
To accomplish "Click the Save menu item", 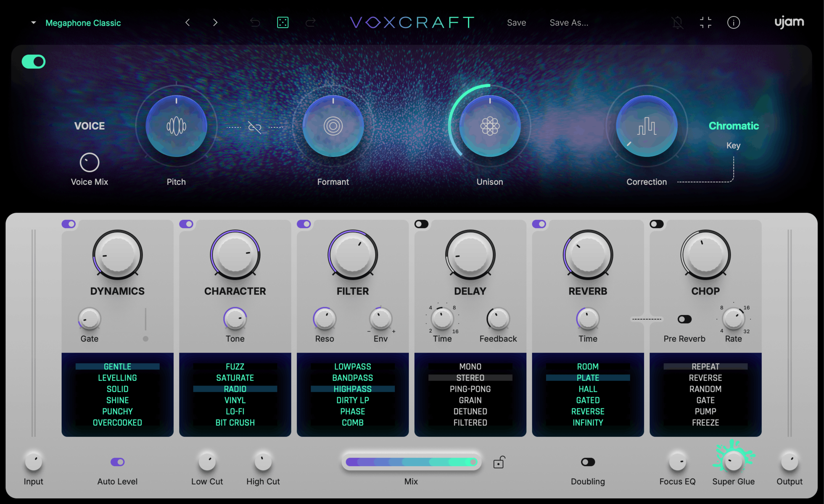I will (x=516, y=22).
